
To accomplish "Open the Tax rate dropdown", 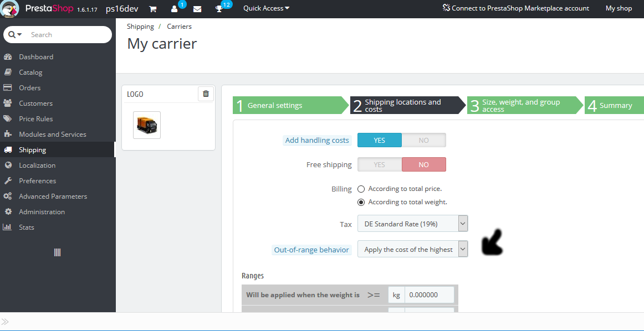I will tap(412, 224).
